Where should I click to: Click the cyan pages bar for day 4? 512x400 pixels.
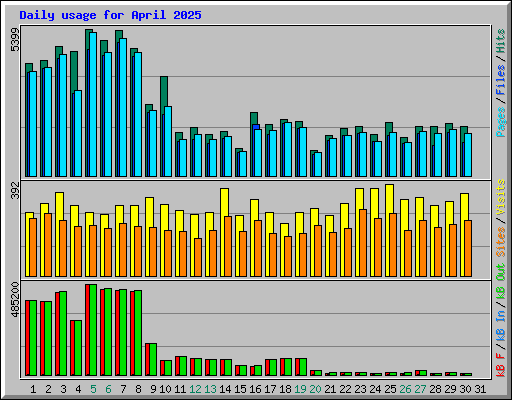coord(78,133)
